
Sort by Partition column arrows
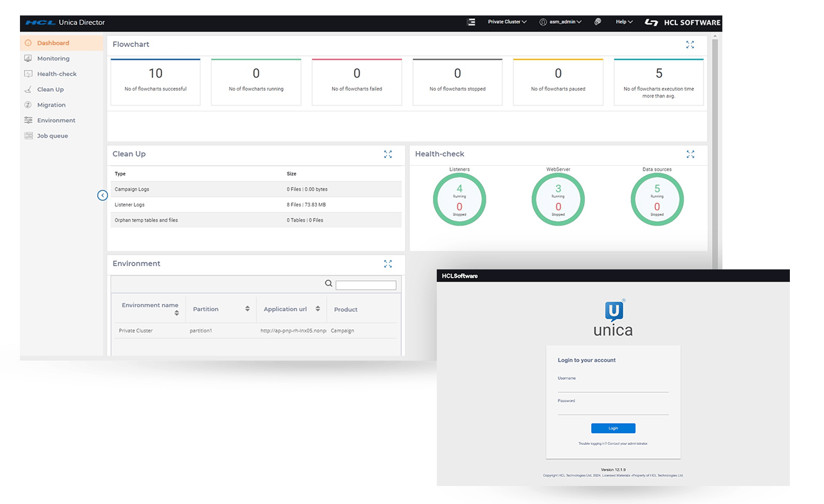(x=247, y=309)
